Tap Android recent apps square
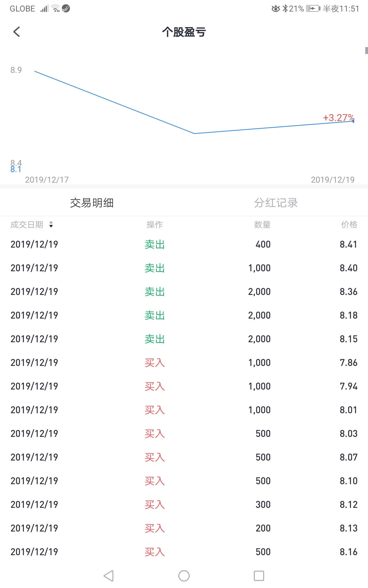Viewport: 368px width, 588px height. pos(259,576)
